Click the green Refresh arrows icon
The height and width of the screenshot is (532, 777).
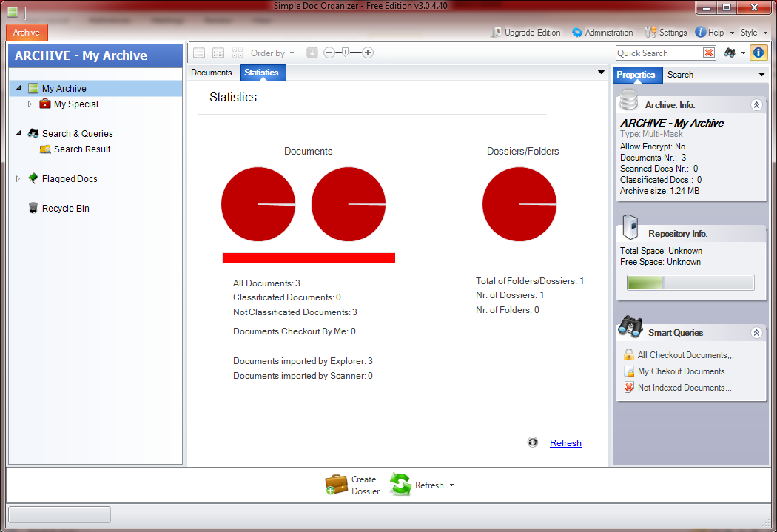(x=400, y=485)
